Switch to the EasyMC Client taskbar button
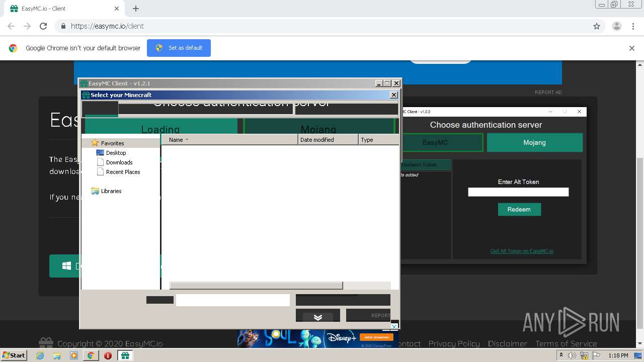 (x=125, y=355)
